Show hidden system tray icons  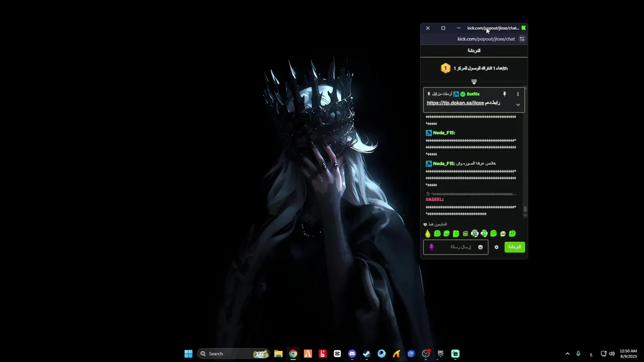(568, 354)
